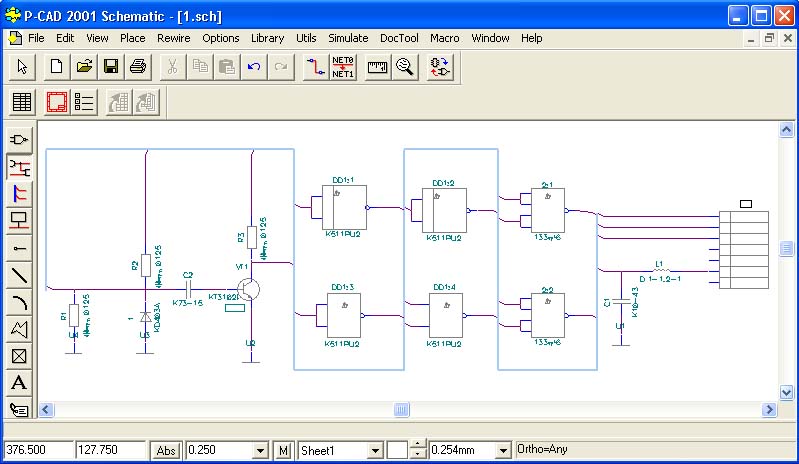
Task: Open the Place menu
Action: pyautogui.click(x=132, y=38)
